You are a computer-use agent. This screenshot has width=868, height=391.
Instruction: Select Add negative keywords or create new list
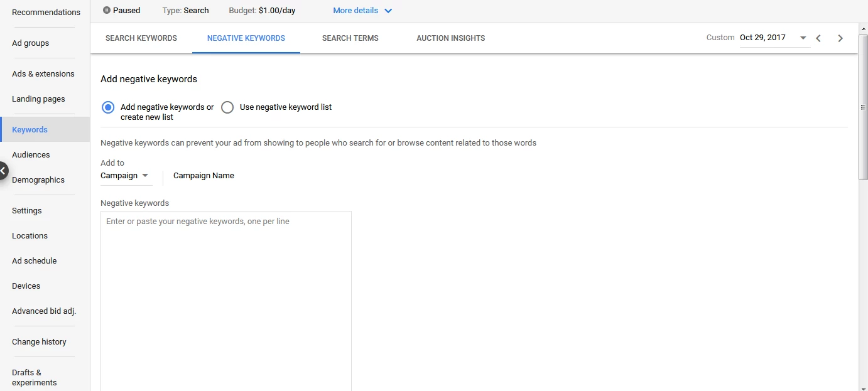[x=108, y=107]
